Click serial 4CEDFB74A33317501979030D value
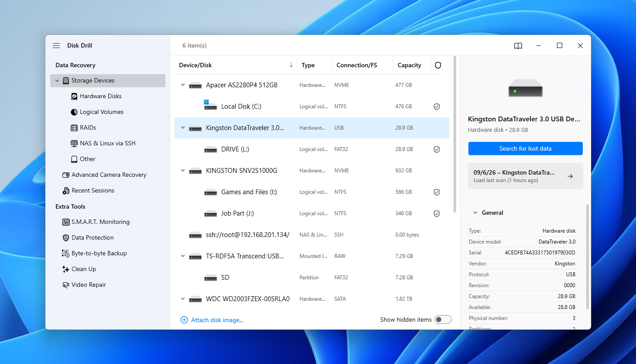Viewport: 636px width, 364px height. (x=540, y=253)
